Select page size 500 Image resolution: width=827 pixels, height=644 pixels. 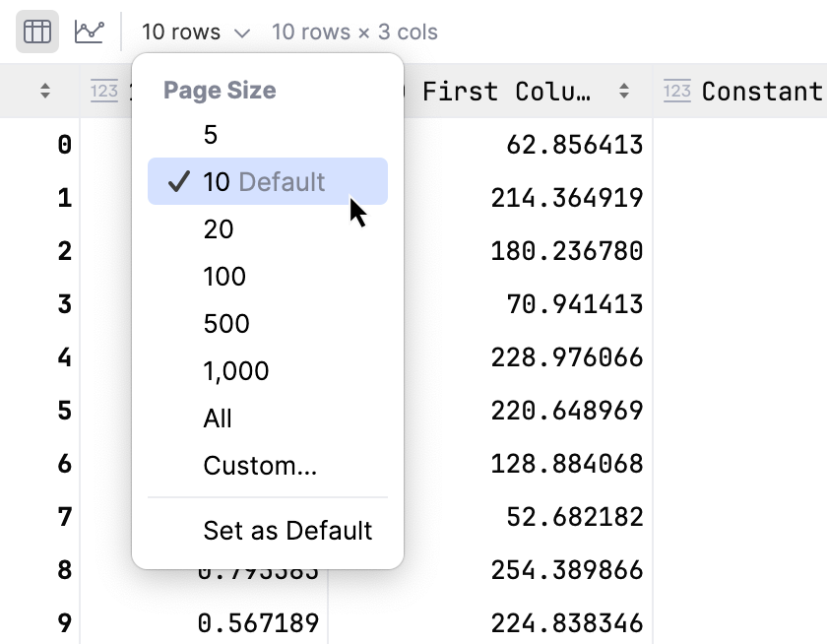click(x=226, y=324)
